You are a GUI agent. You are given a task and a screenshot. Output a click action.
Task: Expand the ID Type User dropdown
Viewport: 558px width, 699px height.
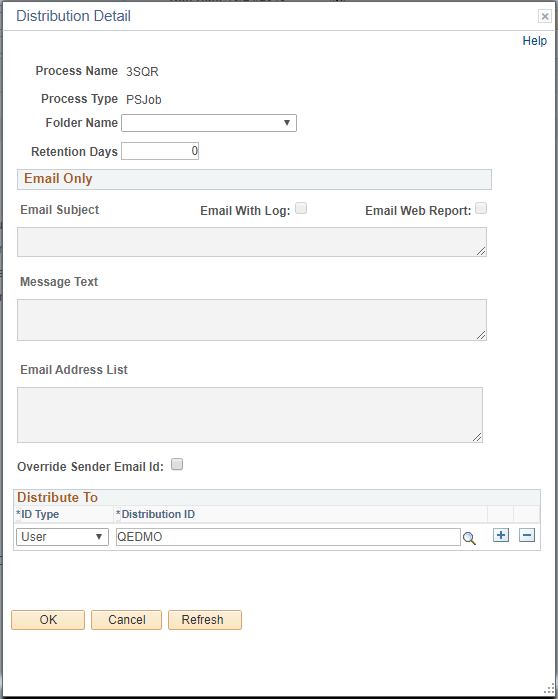pyautogui.click(x=62, y=537)
